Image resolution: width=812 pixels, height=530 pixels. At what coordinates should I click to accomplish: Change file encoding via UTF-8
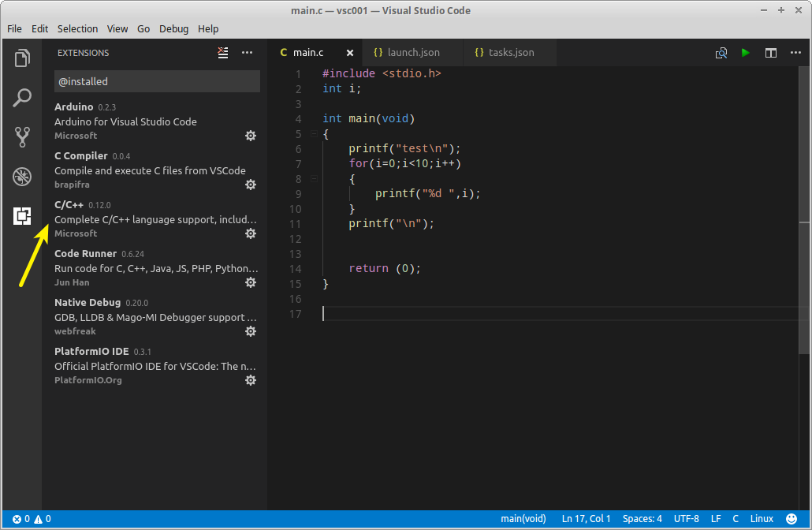pos(686,519)
